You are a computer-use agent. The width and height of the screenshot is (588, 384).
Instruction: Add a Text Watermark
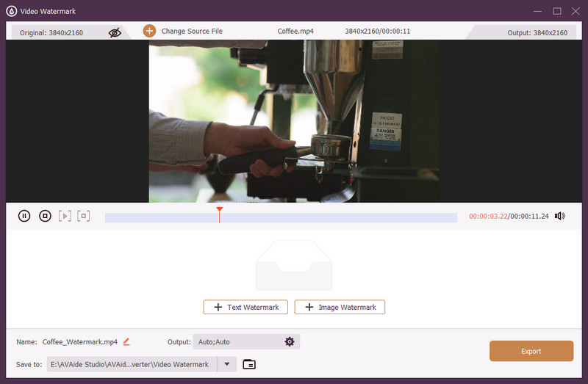(245, 307)
